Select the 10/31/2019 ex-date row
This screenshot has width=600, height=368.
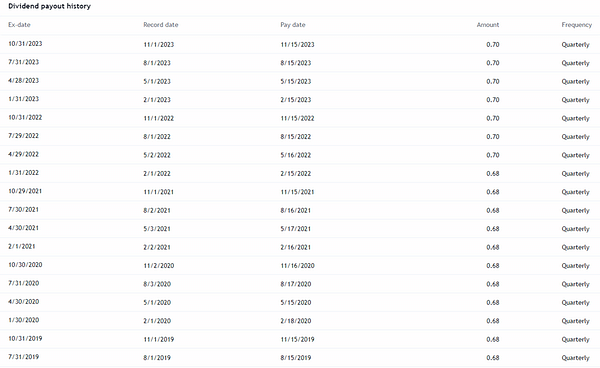300,339
